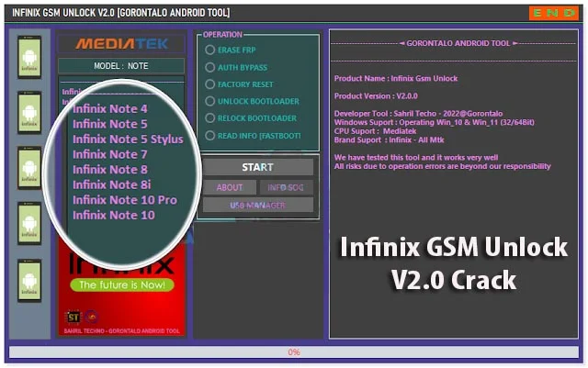
Task: Select UNLOCK BOOTLOADER radio button
Action: point(210,101)
